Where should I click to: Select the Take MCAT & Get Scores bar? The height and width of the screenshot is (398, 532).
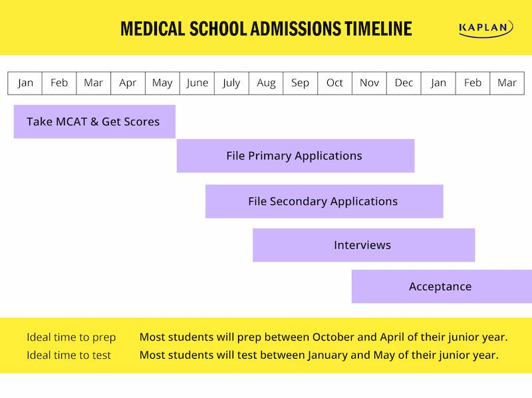[94, 122]
